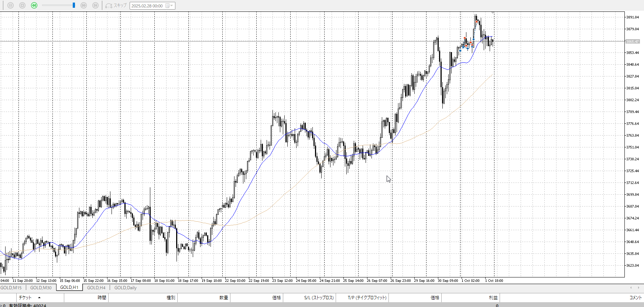Click the 2025.02.28 00:00 date field
The height and width of the screenshot is (307, 644).
coord(147,6)
